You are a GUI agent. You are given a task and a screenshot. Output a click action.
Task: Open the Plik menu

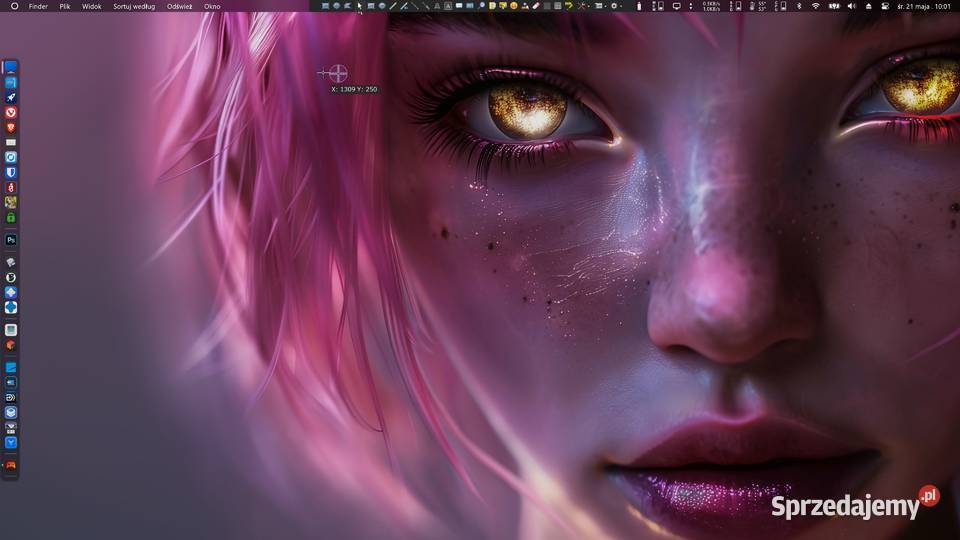[x=64, y=6]
